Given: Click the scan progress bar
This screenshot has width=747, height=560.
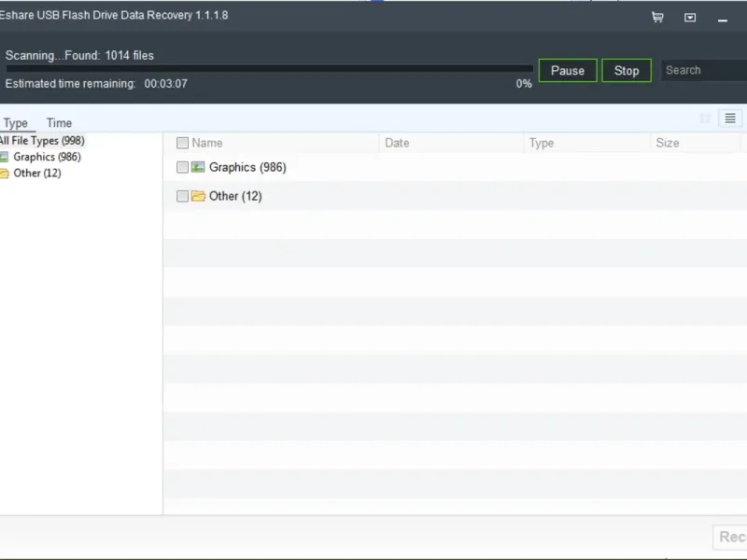Looking at the screenshot, I should point(269,68).
